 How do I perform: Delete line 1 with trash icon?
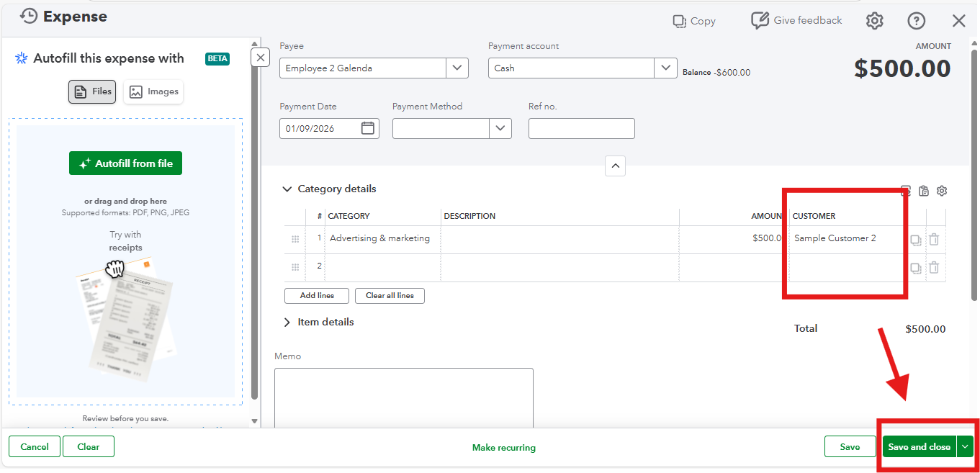click(934, 240)
